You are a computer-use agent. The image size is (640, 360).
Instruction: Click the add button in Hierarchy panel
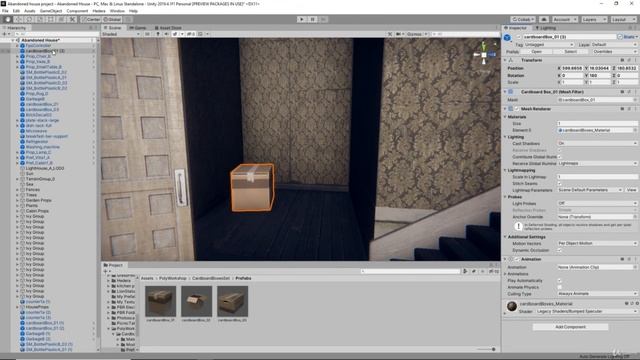click(x=5, y=34)
